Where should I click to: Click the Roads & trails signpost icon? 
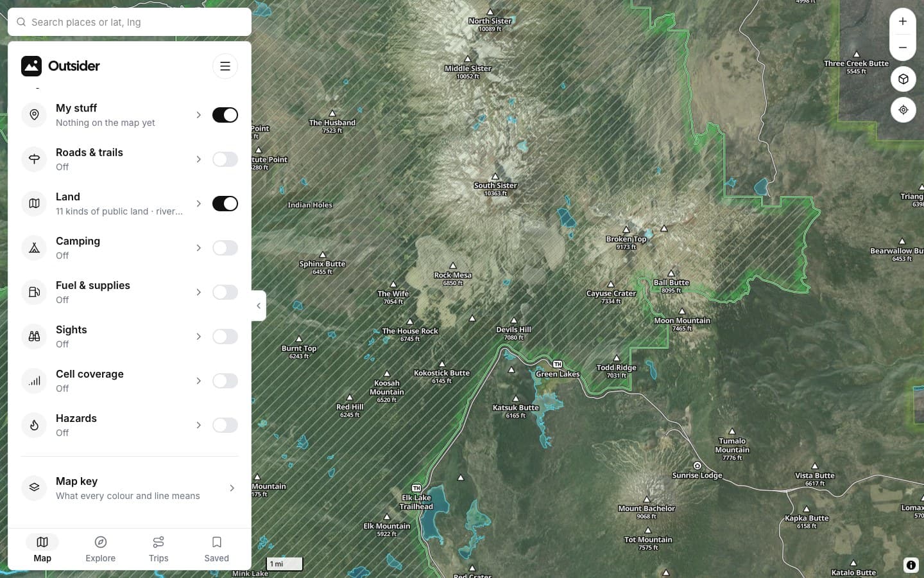click(x=34, y=159)
